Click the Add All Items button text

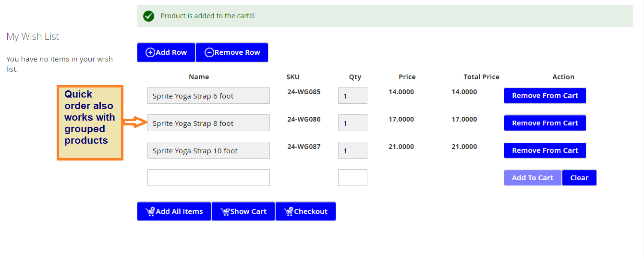click(180, 211)
